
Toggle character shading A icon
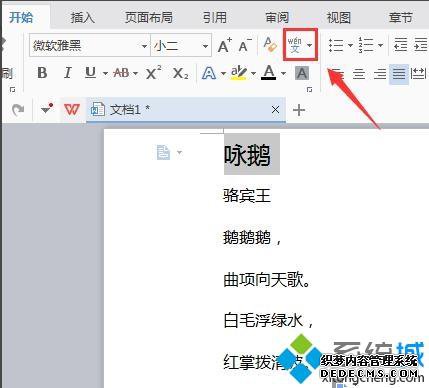[302, 73]
